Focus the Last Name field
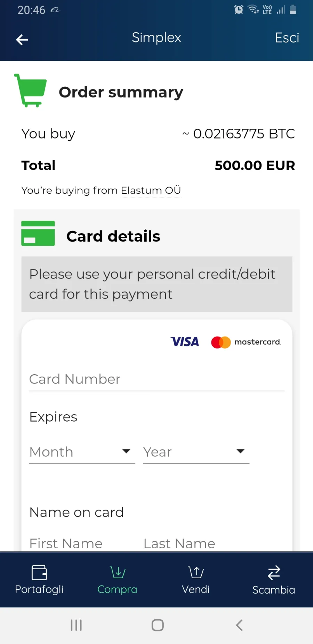 (x=196, y=543)
